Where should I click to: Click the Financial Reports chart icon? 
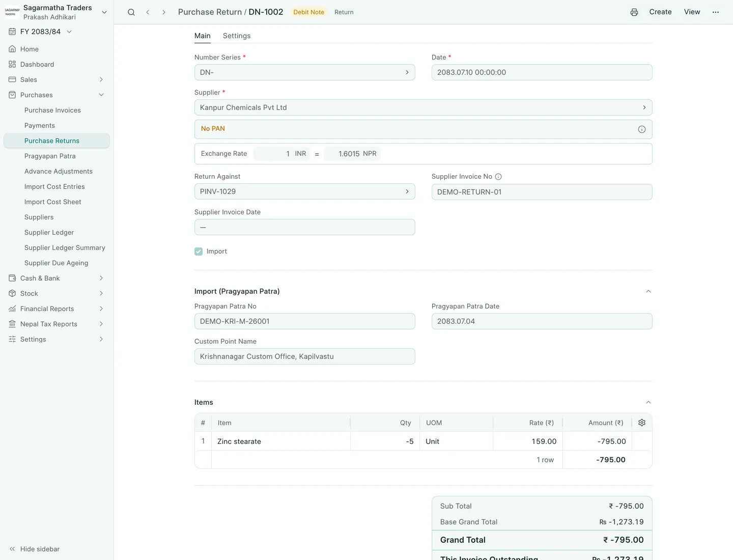tap(12, 309)
